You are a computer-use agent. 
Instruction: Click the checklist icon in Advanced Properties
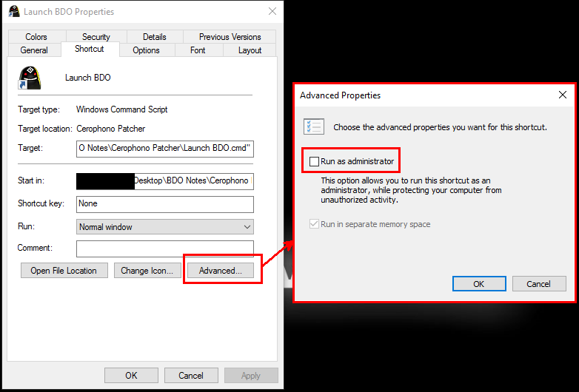(314, 126)
